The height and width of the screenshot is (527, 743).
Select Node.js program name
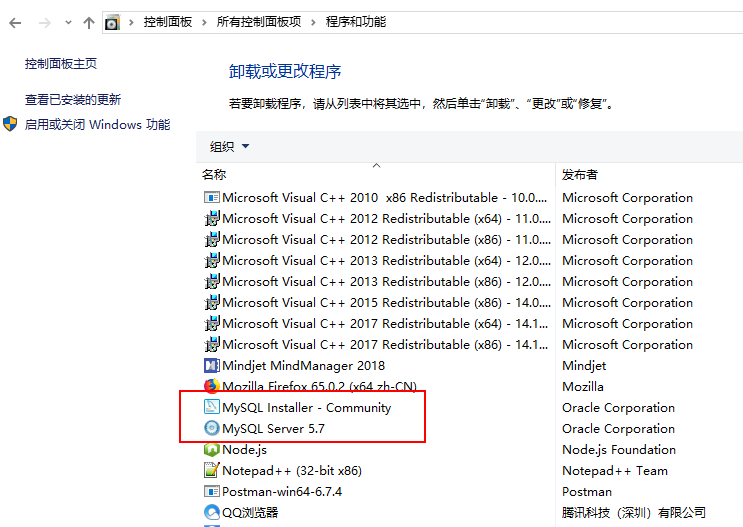coord(245,449)
